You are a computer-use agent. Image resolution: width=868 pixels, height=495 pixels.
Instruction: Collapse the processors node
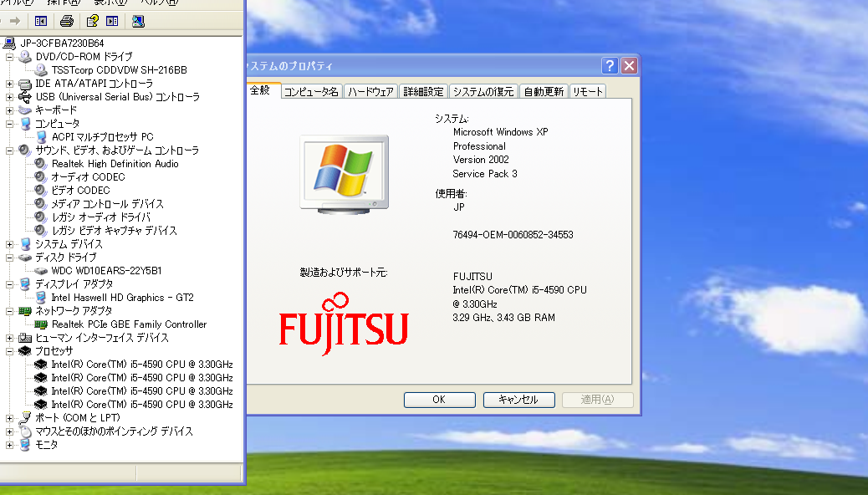[x=9, y=351]
